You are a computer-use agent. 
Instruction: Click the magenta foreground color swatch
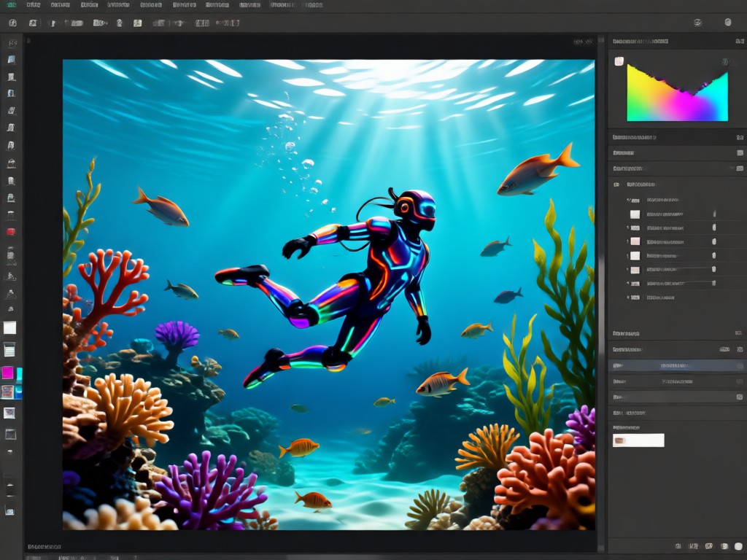tap(7, 373)
